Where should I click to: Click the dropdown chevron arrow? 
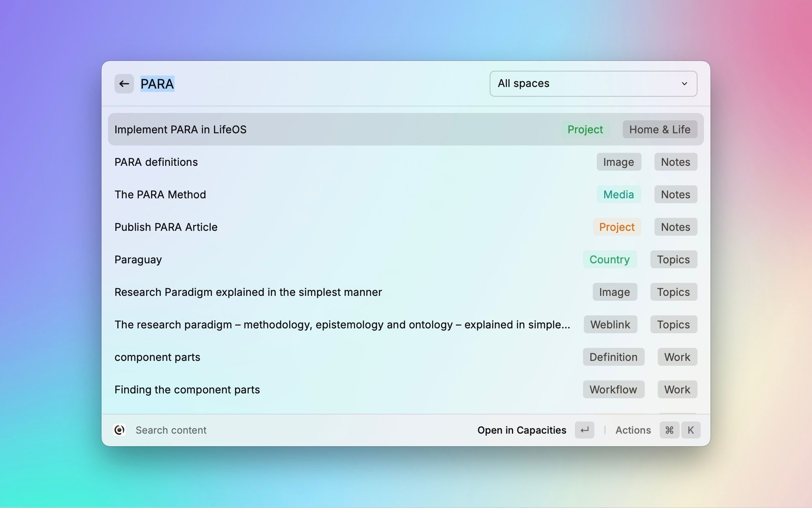coord(685,84)
